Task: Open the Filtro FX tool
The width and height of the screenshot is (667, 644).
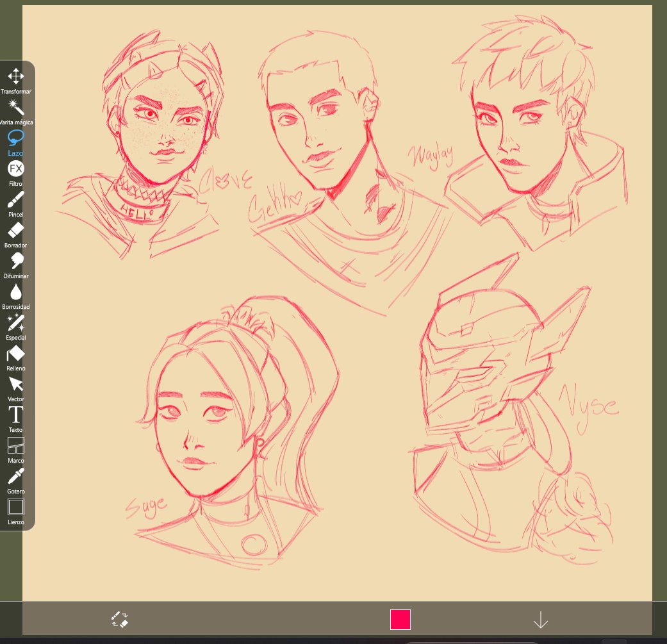Action: tap(16, 173)
